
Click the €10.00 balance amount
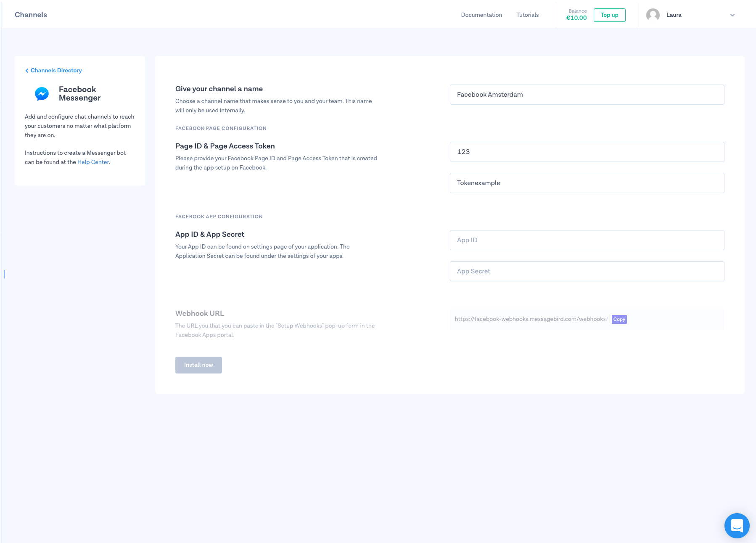pyautogui.click(x=576, y=18)
